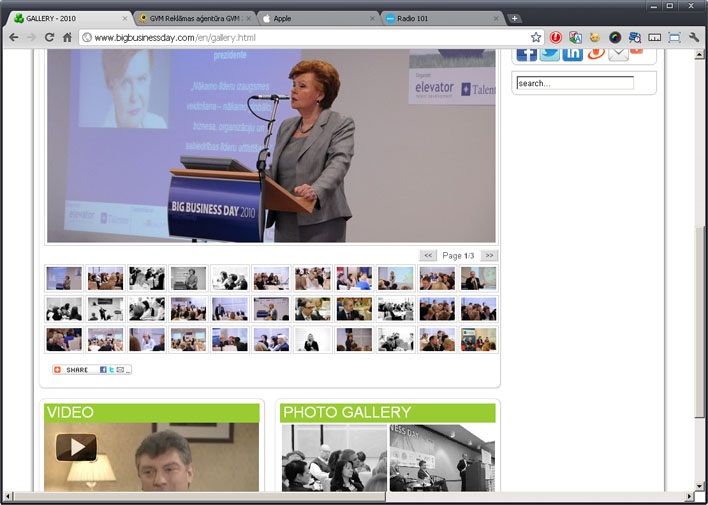The height and width of the screenshot is (505, 708).
Task: Open the right black-and-white PHOTO GALLERY stage image
Action: 442,458
